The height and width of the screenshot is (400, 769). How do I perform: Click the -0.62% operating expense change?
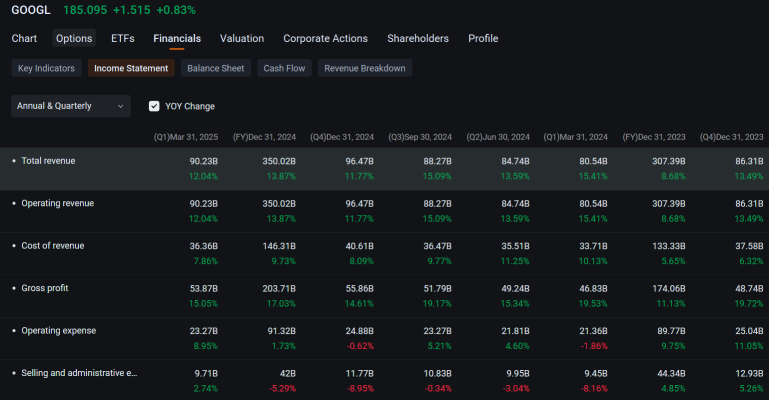pyautogui.click(x=360, y=346)
